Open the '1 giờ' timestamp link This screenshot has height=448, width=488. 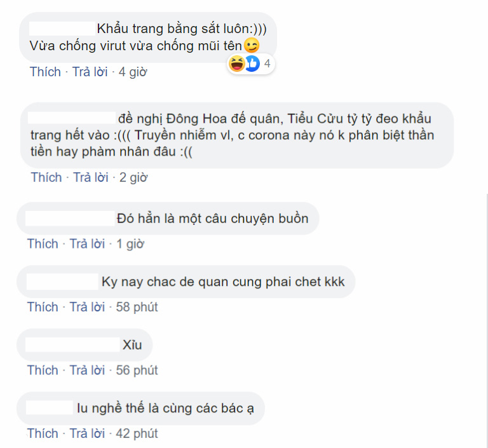pyautogui.click(x=130, y=244)
